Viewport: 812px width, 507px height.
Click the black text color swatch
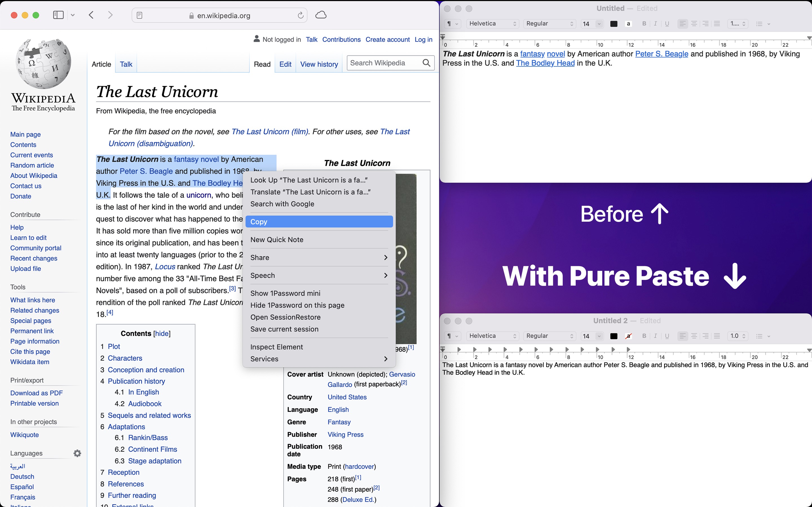click(614, 23)
